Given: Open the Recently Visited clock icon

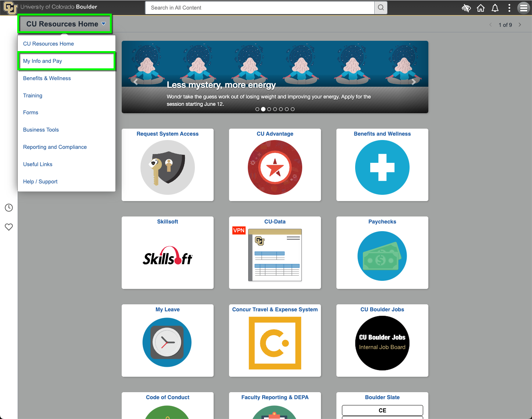Looking at the screenshot, I should tap(9, 208).
